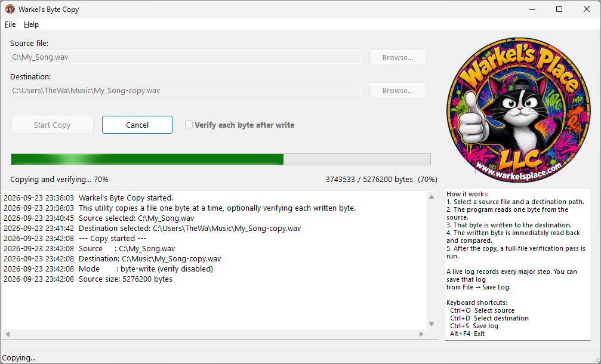Click the "3743533 / 5276200 bytes" counter
Screen dimensions: 601x364
(x=369, y=180)
